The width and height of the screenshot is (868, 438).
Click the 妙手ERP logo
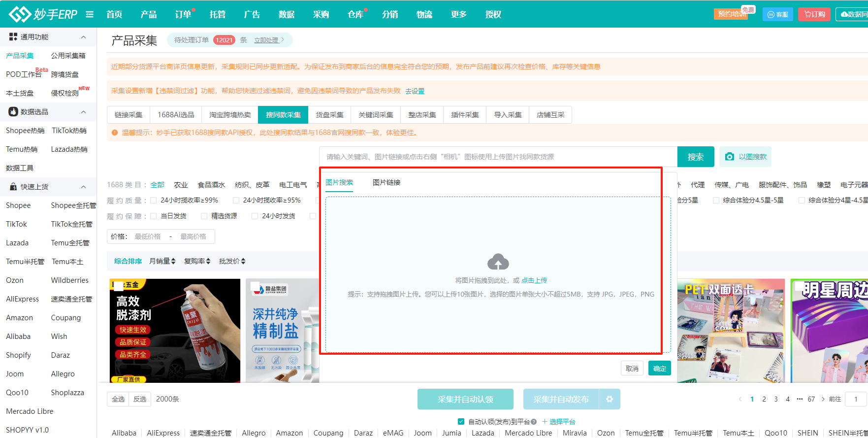tap(43, 14)
